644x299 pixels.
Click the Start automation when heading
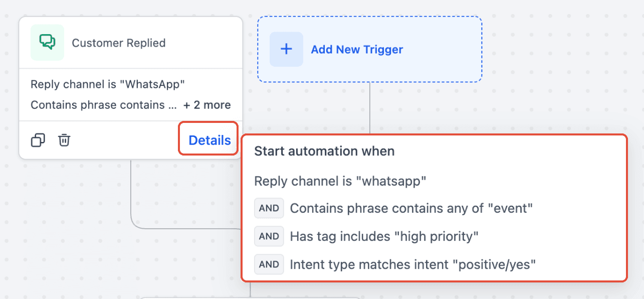pos(324,151)
